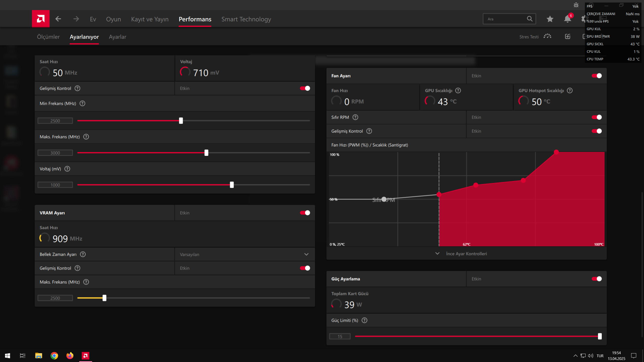
Task: Click the search magnifier icon
Action: point(530,19)
